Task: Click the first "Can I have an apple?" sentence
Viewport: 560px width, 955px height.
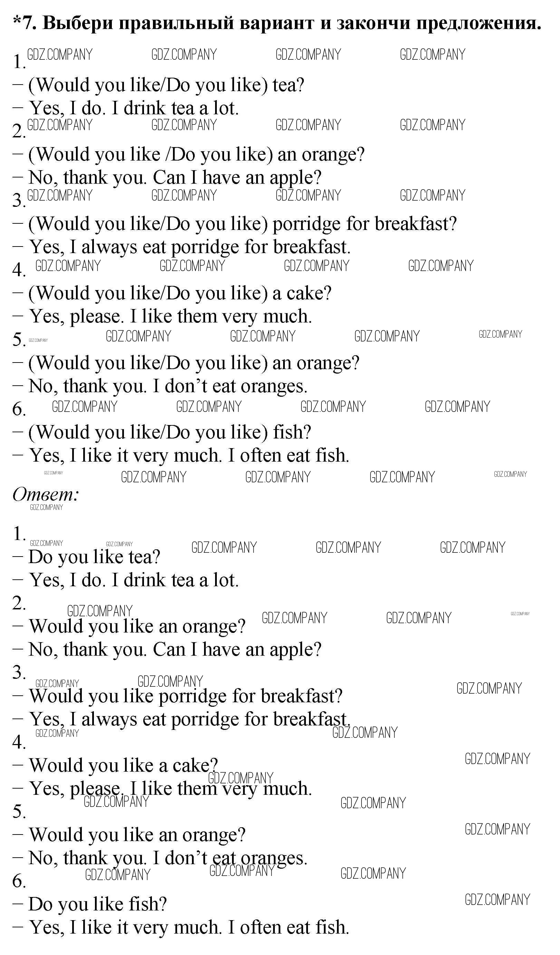Action: 237,177
